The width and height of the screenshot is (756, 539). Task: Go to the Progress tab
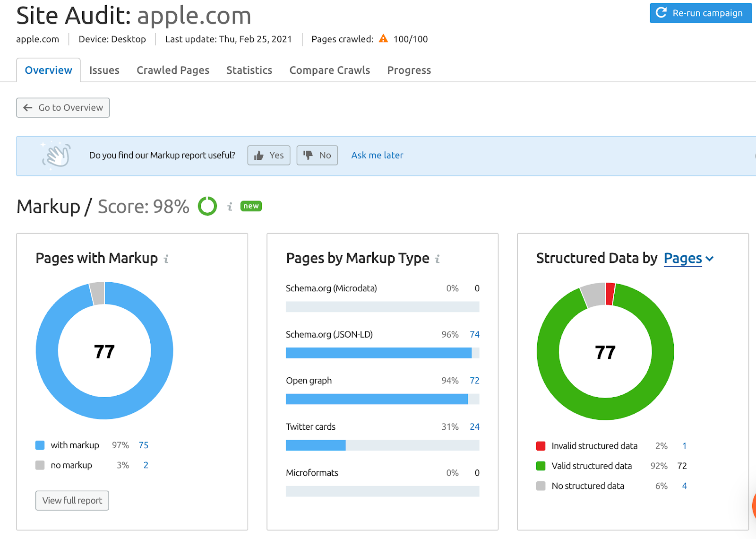(409, 70)
